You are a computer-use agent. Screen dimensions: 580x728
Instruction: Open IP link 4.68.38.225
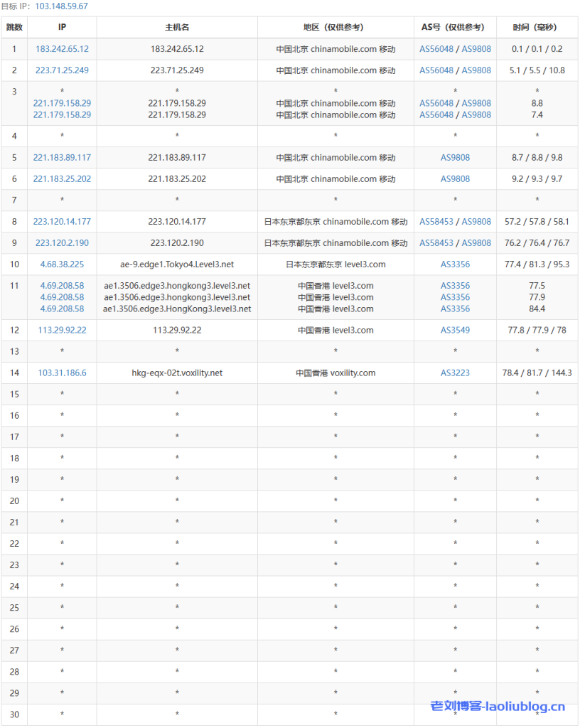point(62,264)
